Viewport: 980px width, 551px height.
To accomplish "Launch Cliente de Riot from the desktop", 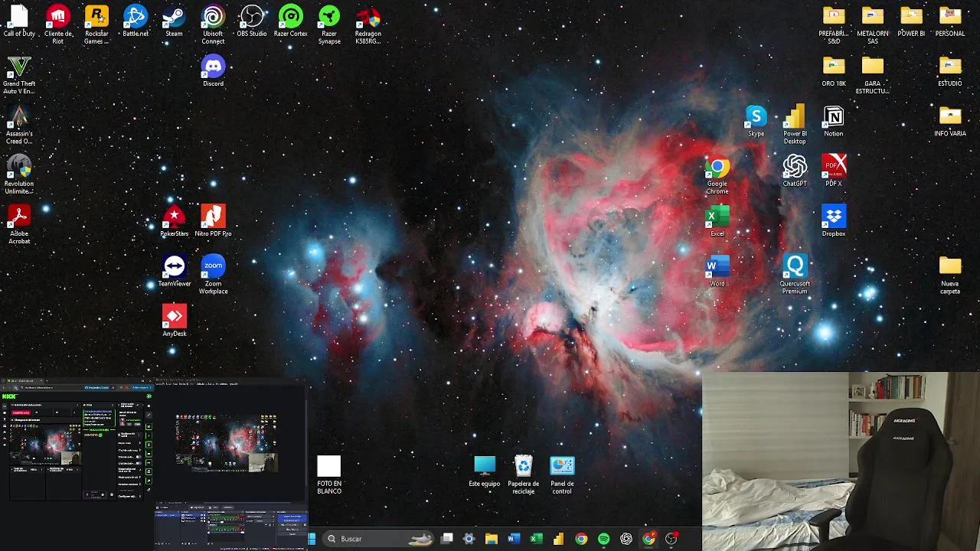I will point(58,24).
